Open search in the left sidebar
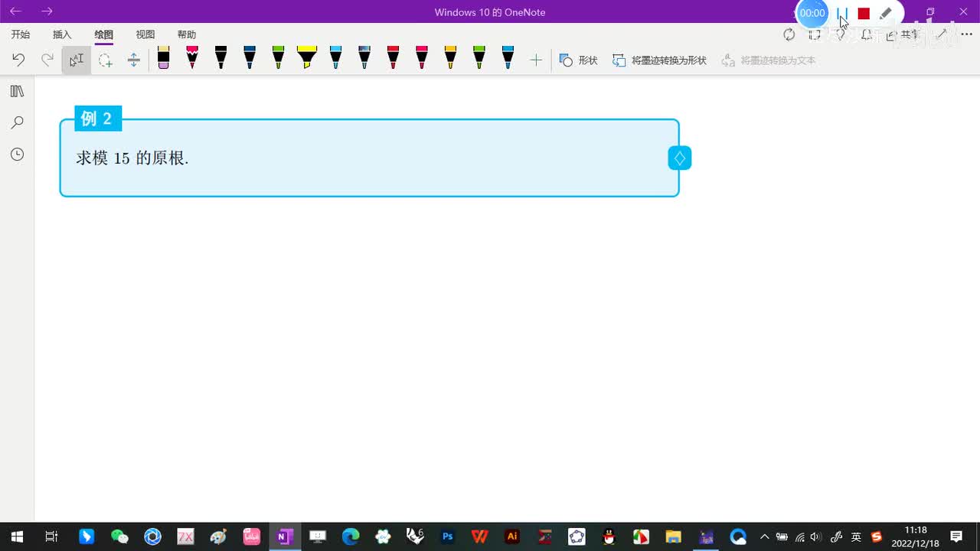The height and width of the screenshot is (551, 980). [x=17, y=122]
